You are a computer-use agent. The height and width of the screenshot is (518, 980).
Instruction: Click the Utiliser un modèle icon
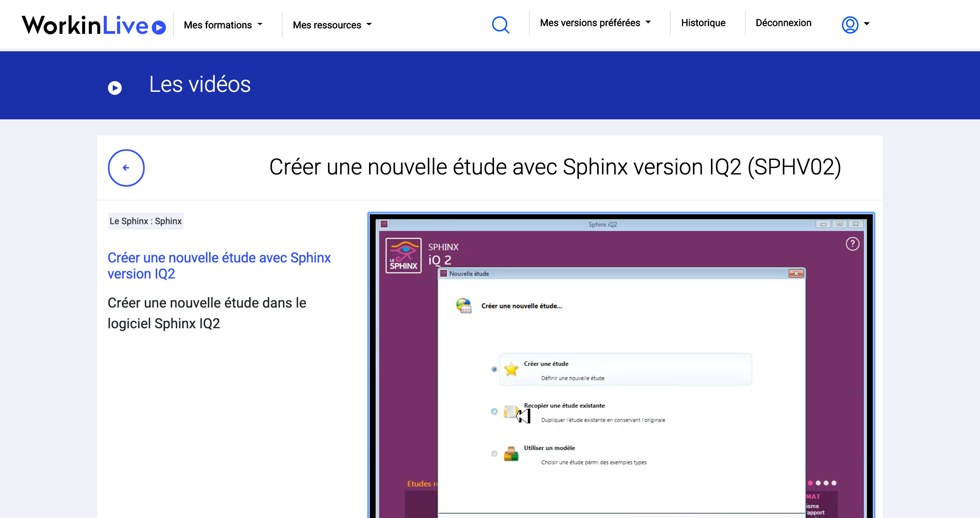tap(511, 454)
